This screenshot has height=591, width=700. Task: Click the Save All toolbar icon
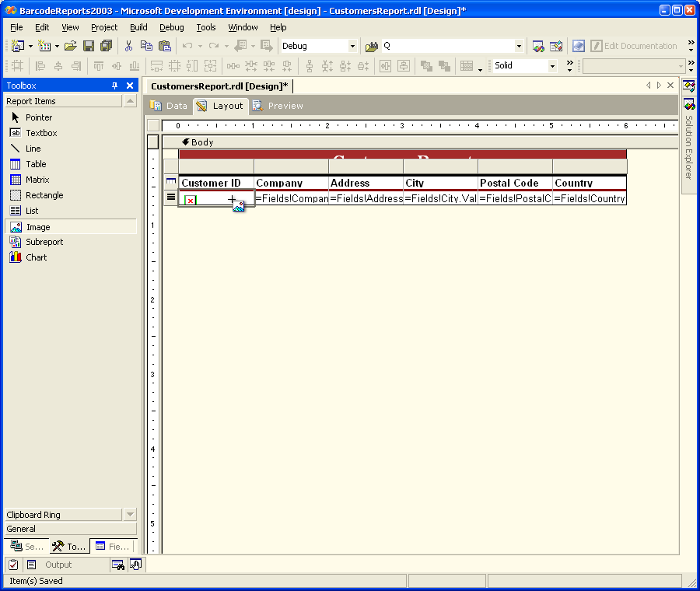106,46
